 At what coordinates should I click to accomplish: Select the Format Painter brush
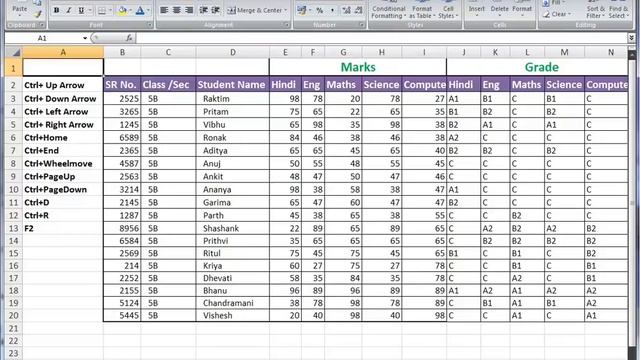(x=38, y=14)
